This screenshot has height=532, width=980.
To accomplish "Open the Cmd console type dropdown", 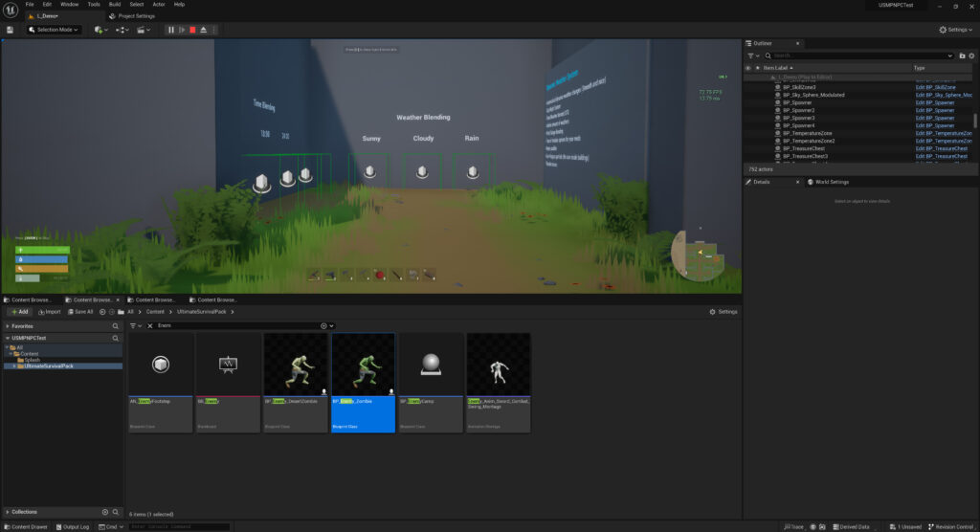I will tap(111, 527).
